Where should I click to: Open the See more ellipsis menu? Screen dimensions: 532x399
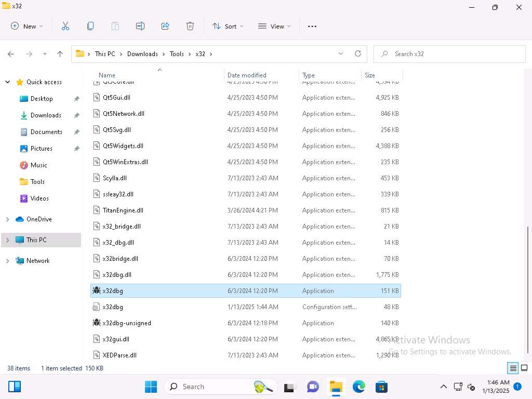(312, 26)
